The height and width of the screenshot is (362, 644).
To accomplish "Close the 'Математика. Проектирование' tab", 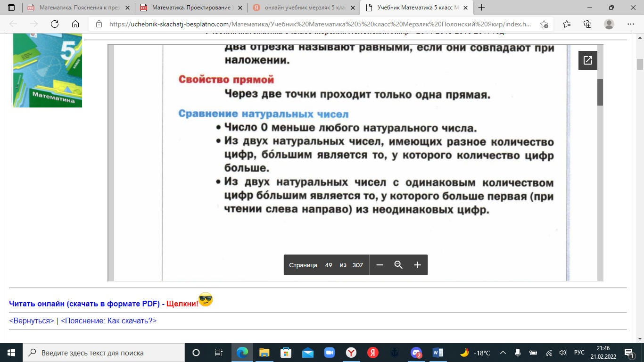I will [x=239, y=8].
